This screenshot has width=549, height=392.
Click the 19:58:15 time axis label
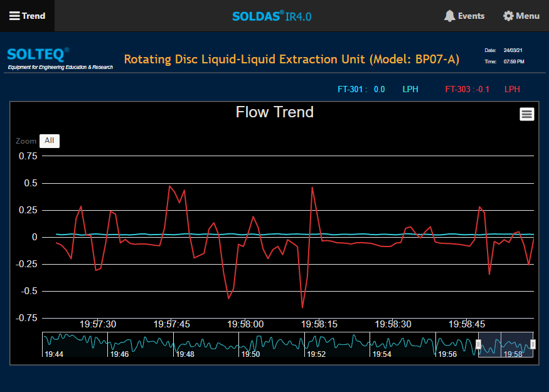pyautogui.click(x=319, y=324)
